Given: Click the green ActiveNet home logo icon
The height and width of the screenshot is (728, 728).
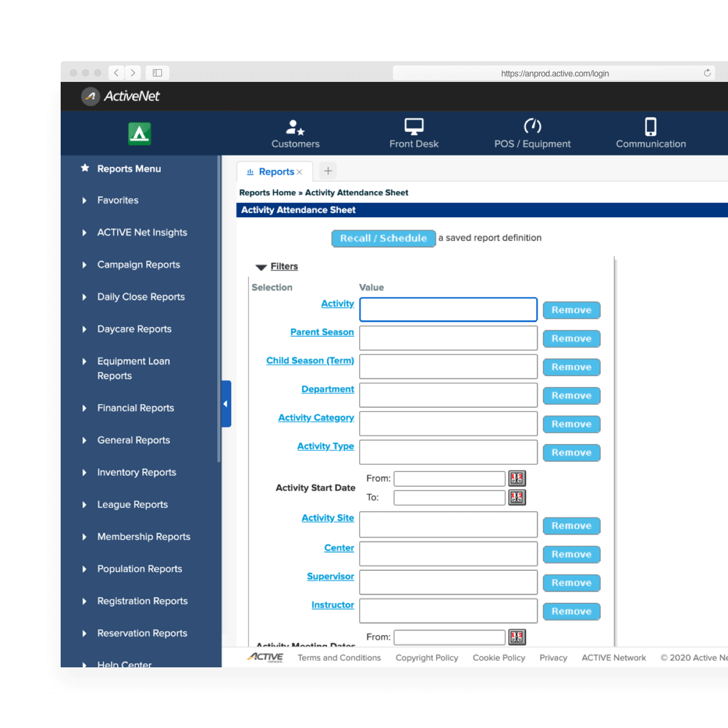Looking at the screenshot, I should coord(140,133).
